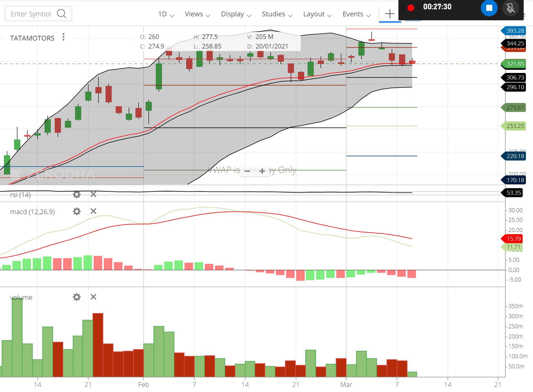This screenshot has height=392, width=533.
Task: Click the L: 258.85 low readout
Action: coord(207,46)
